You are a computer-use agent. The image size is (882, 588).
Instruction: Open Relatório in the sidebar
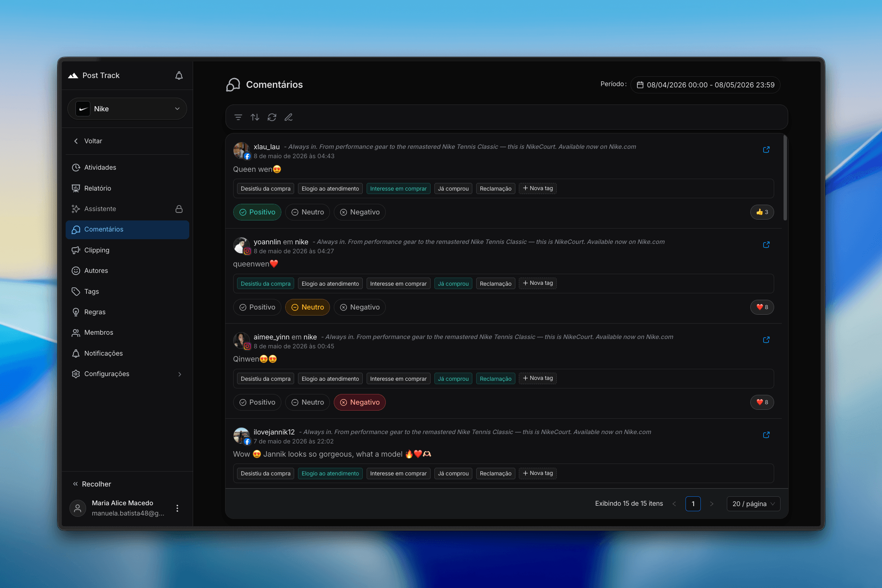point(127,188)
